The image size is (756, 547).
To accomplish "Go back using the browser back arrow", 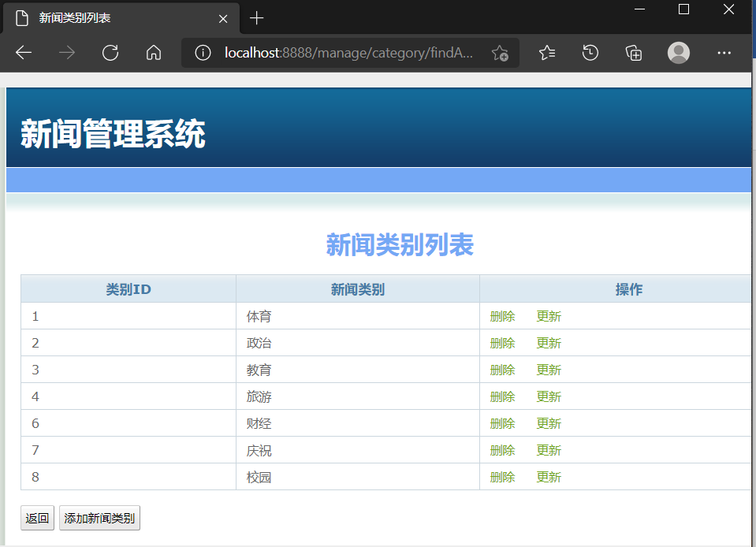I will coord(24,53).
